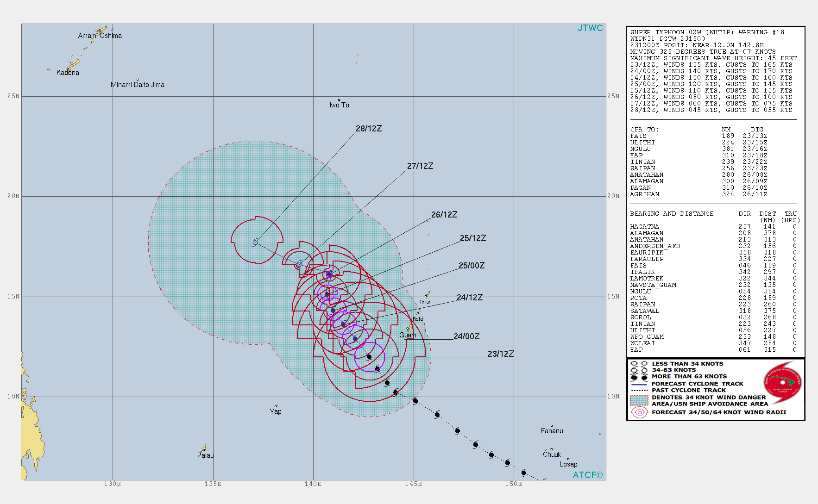Click the more than 63 knots legend symbol
818x504 pixels.
[x=639, y=377]
